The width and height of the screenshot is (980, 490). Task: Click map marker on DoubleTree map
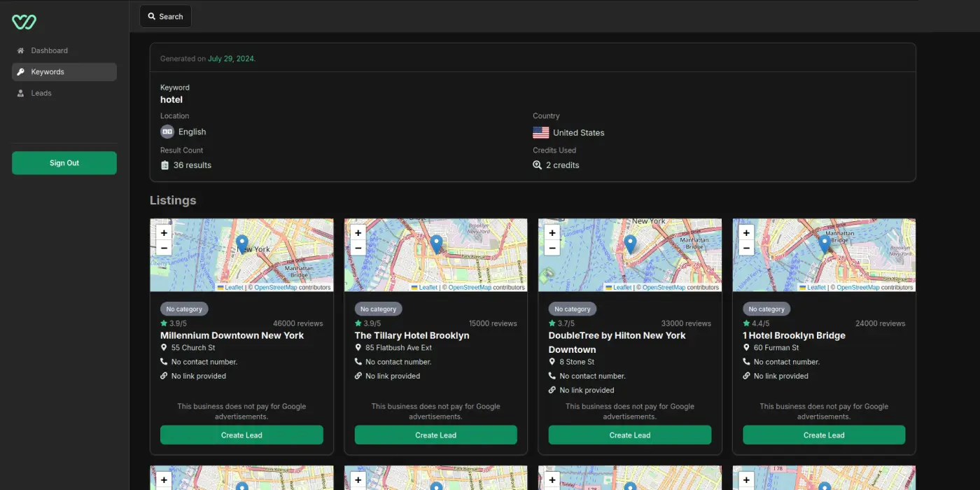(630, 244)
